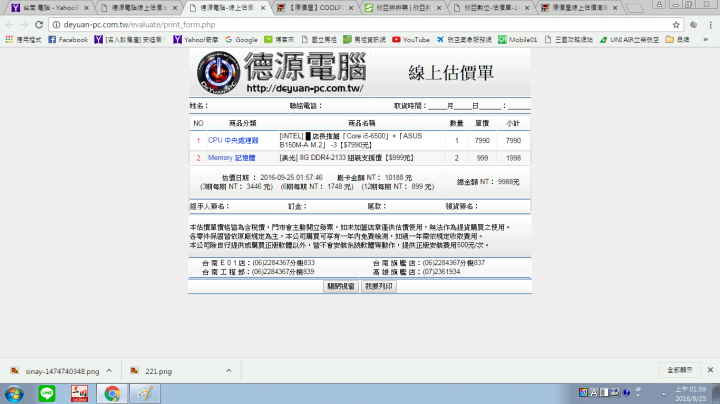Open the YouTube bookmark
Image resolution: width=720 pixels, height=404 pixels.
click(x=411, y=40)
